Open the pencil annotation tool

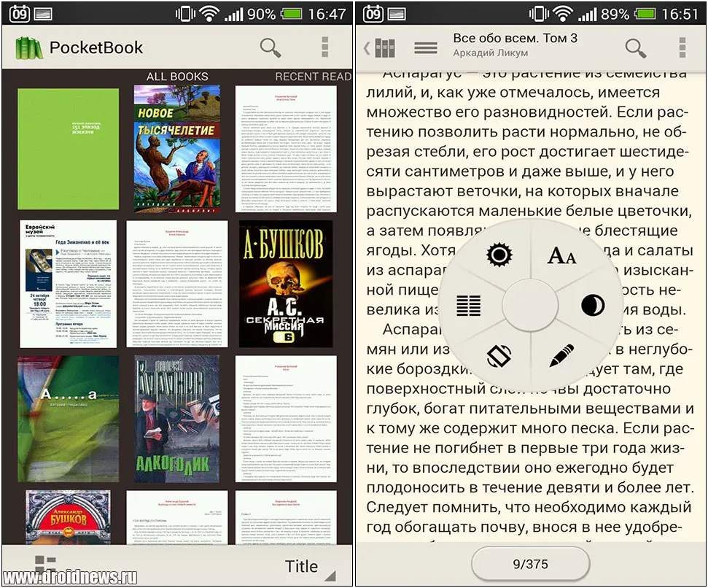tap(561, 355)
